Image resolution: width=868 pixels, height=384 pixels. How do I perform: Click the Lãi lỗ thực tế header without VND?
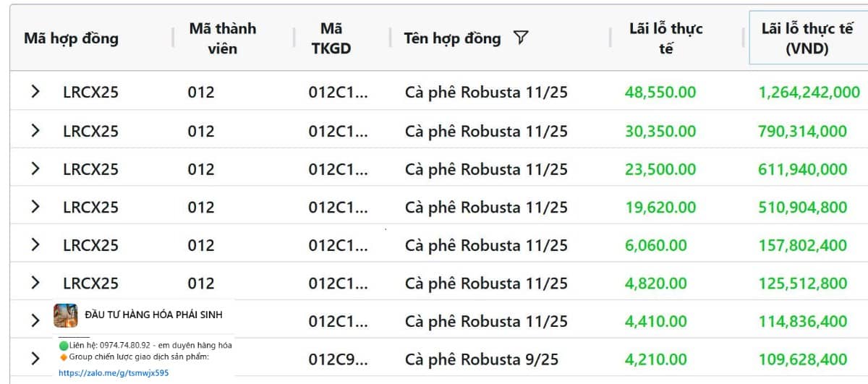click(x=666, y=38)
